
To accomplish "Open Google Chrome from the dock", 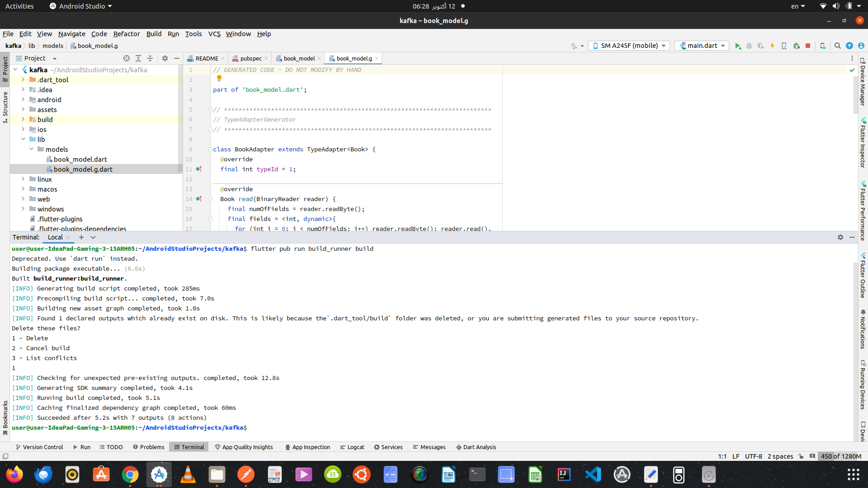I will tap(130, 474).
